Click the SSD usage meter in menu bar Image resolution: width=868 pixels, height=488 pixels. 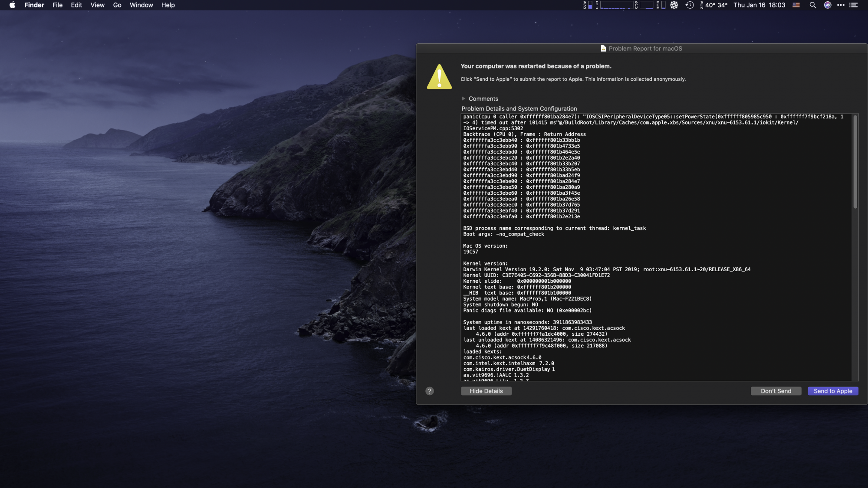588,5
